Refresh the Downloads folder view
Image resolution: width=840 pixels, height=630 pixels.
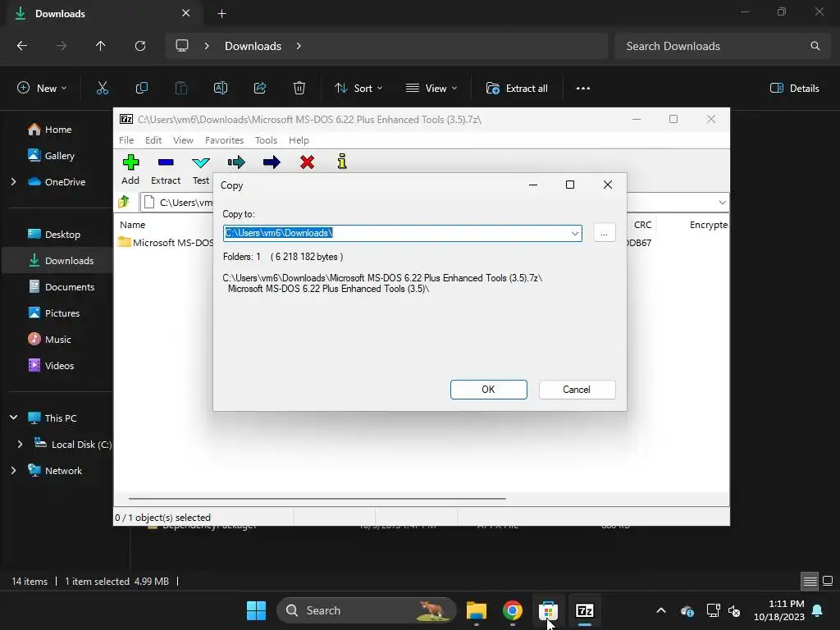[x=140, y=46]
